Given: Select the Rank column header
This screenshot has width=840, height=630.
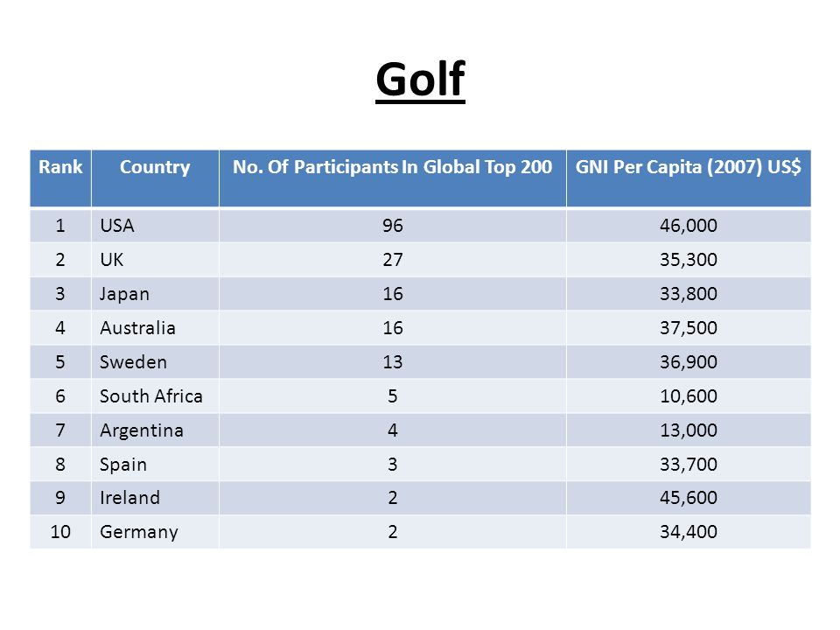Looking at the screenshot, I should click(x=60, y=178).
